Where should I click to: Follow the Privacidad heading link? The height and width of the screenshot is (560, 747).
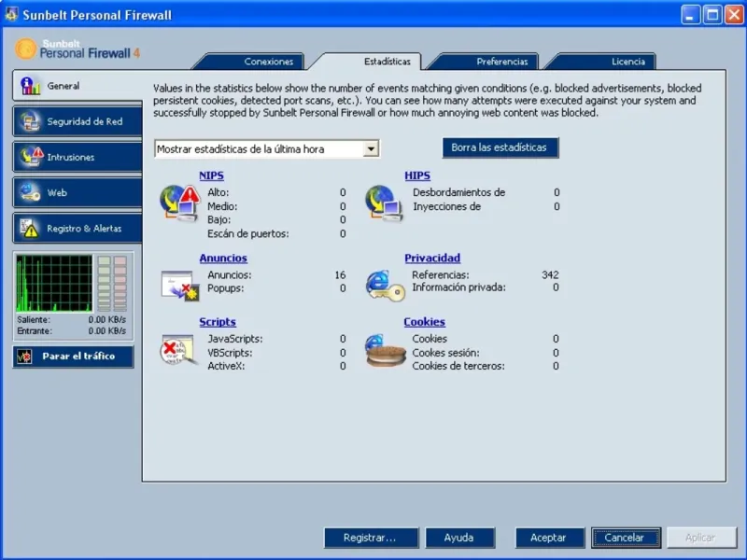tap(432, 259)
